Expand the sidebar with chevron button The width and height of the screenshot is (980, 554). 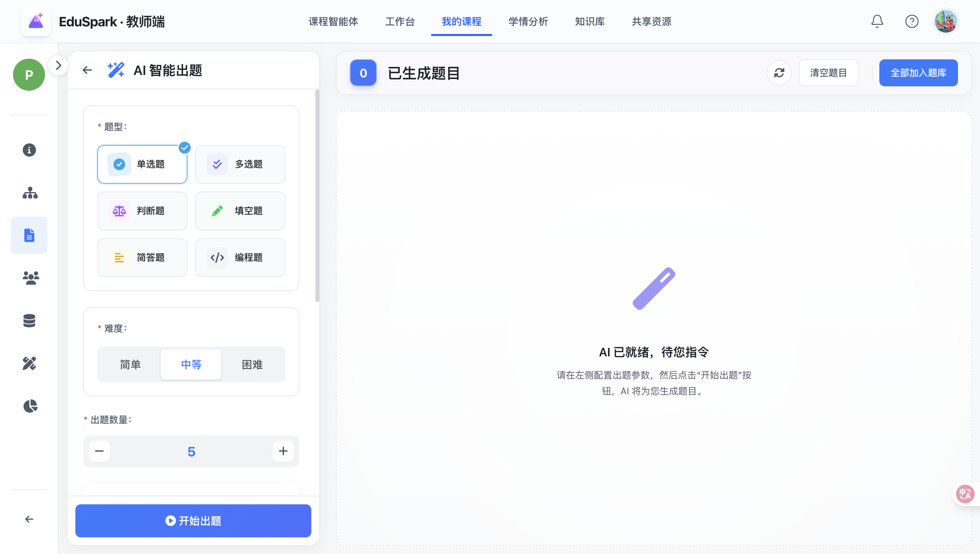tap(58, 65)
